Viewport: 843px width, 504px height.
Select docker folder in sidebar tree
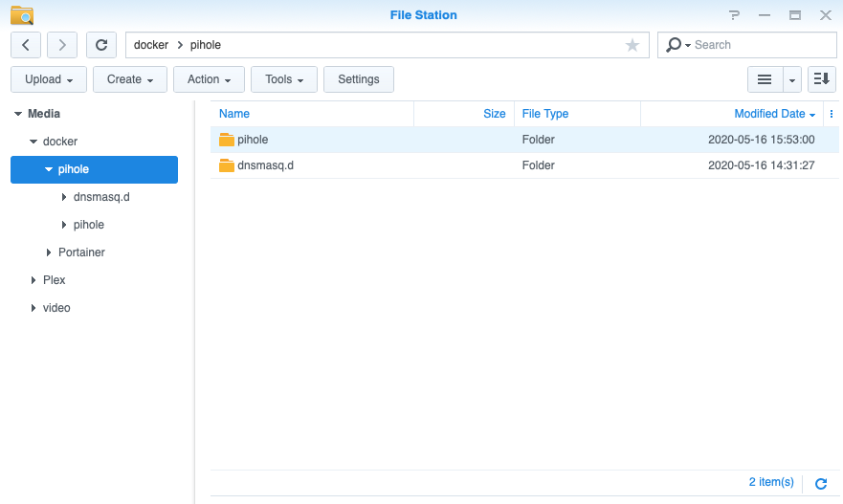[60, 142]
